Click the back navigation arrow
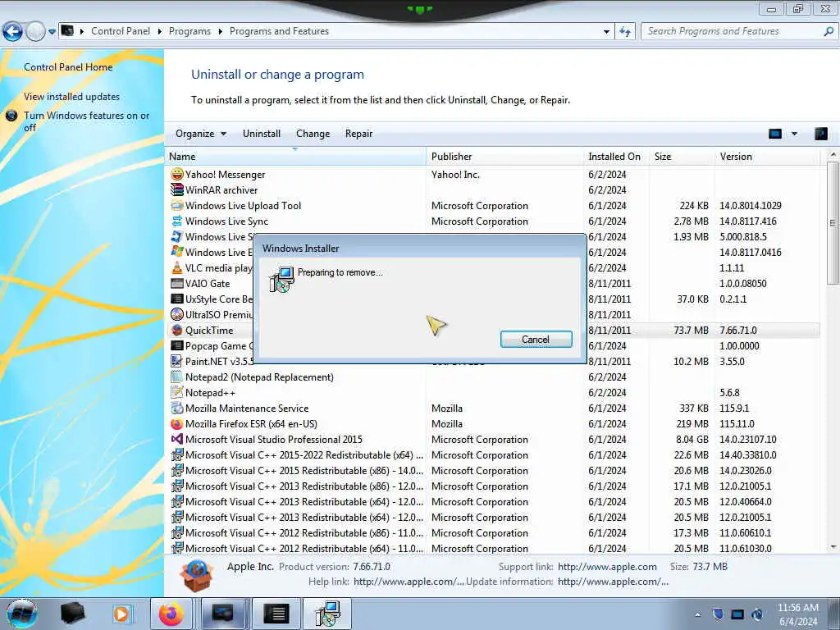 coord(13,32)
